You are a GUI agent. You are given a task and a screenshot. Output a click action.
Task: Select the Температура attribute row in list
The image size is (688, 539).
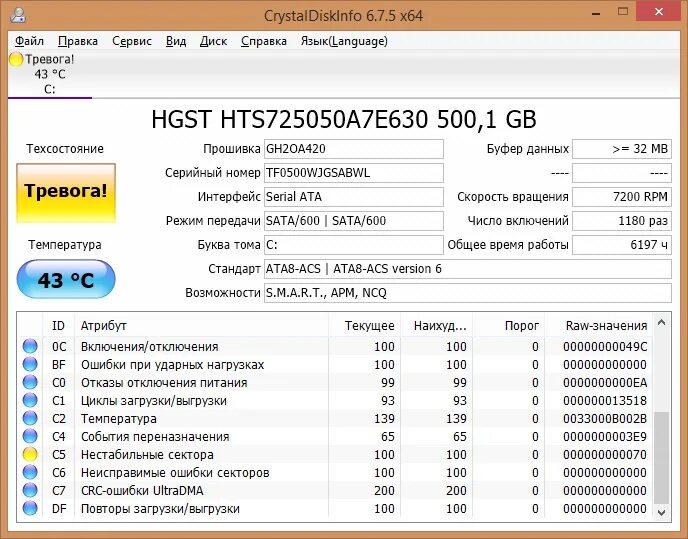tap(335, 418)
